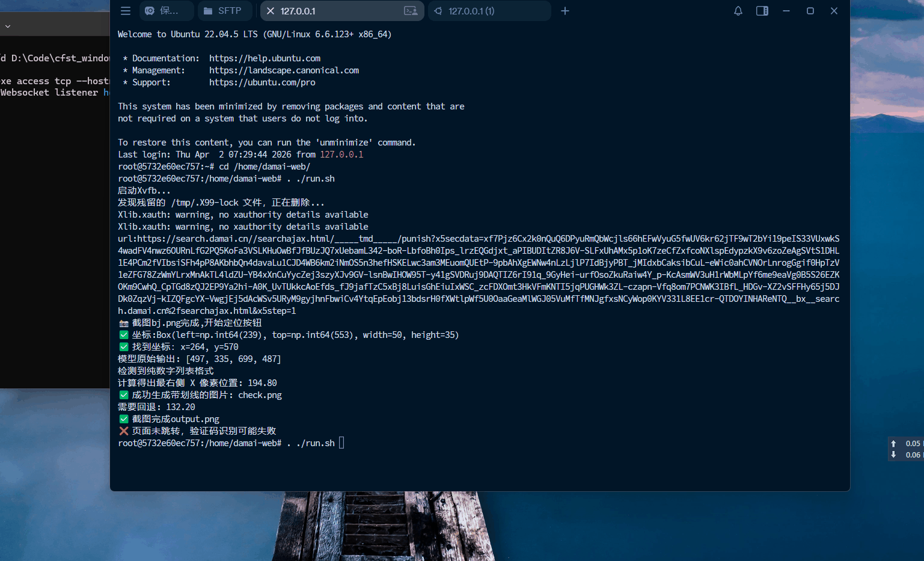Maximize the terminal window
Image resolution: width=924 pixels, height=561 pixels.
810,11
